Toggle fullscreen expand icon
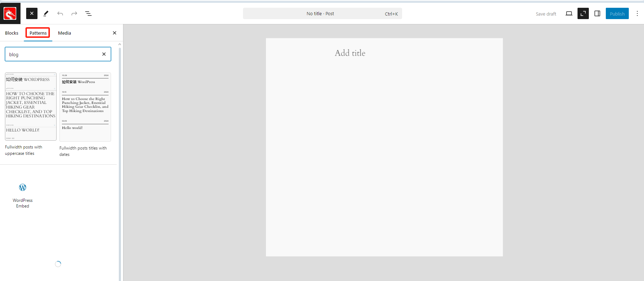The image size is (644, 281). (x=583, y=14)
